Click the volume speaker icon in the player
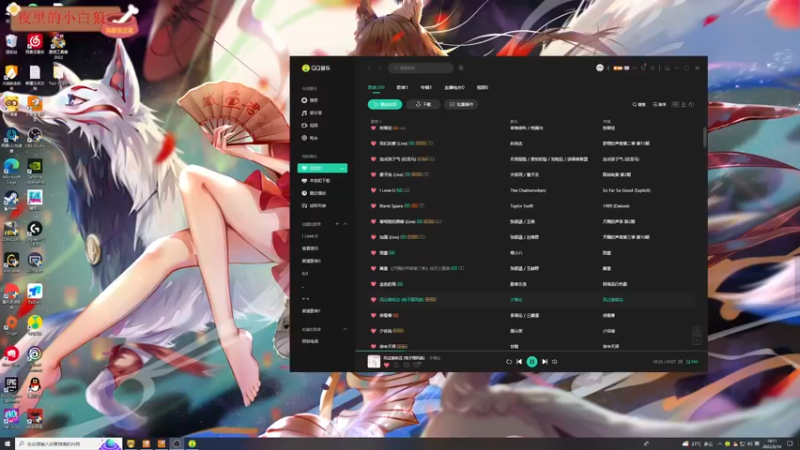800x450 pixels. click(x=555, y=362)
